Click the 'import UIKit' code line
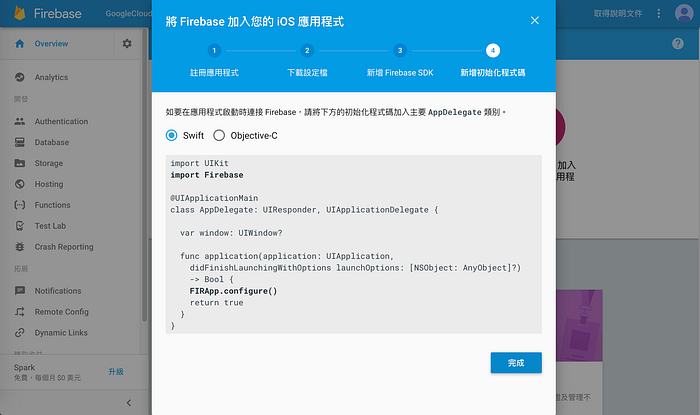The width and height of the screenshot is (700, 415). coord(199,163)
